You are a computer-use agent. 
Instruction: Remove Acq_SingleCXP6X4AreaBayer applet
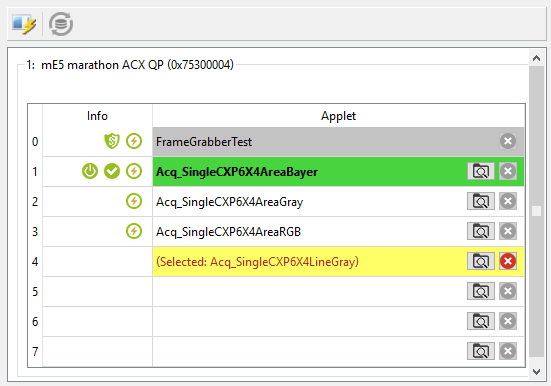(x=508, y=171)
